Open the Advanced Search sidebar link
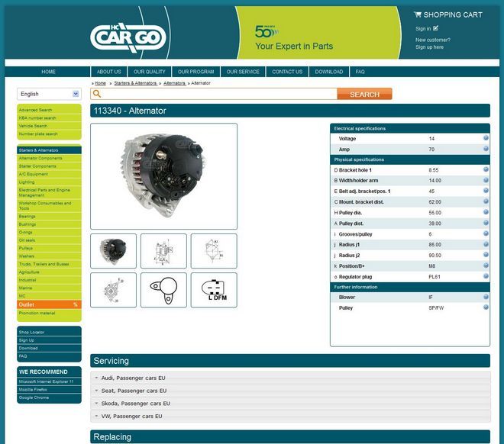Viewport: 504px width, 444px height. click(35, 110)
